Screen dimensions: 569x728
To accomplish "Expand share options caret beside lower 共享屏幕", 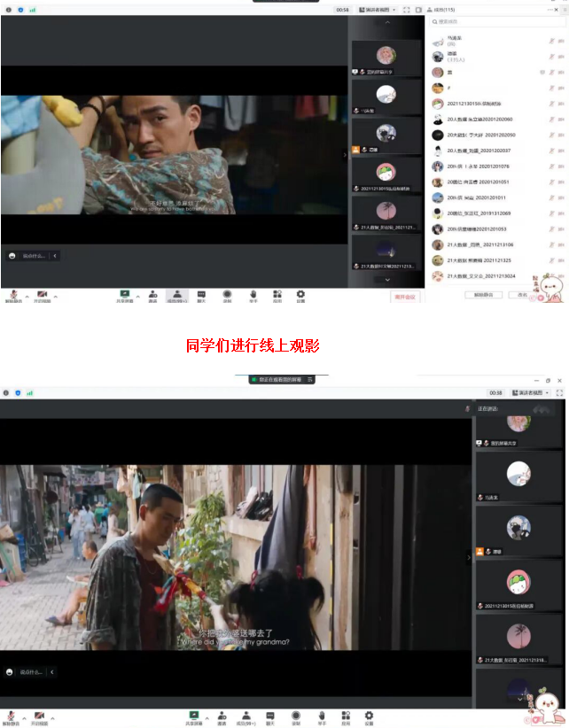I will [207, 718].
